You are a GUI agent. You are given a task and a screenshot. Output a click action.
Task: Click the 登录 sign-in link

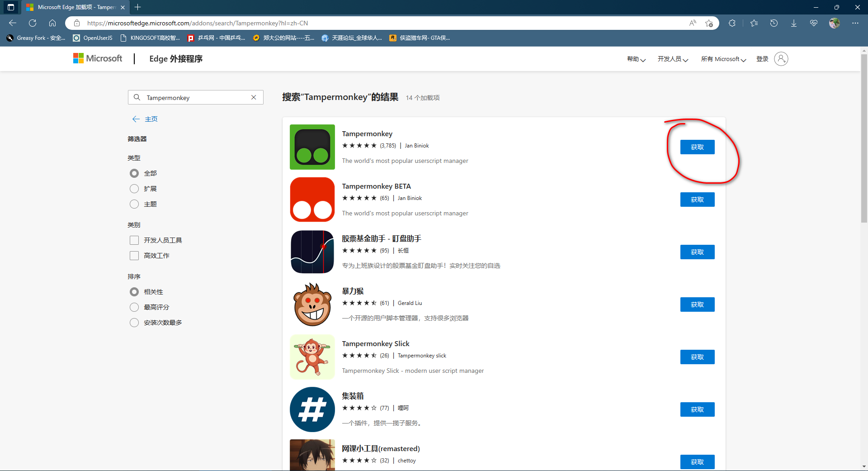762,59
